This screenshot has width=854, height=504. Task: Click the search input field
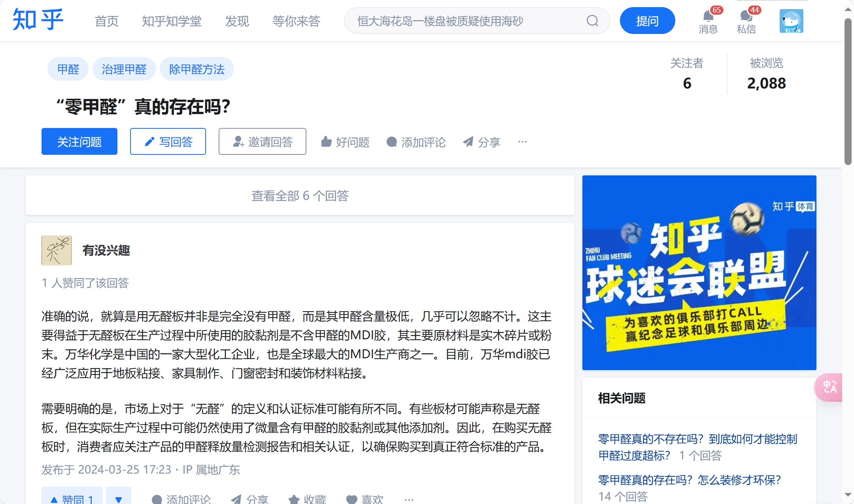[467, 21]
